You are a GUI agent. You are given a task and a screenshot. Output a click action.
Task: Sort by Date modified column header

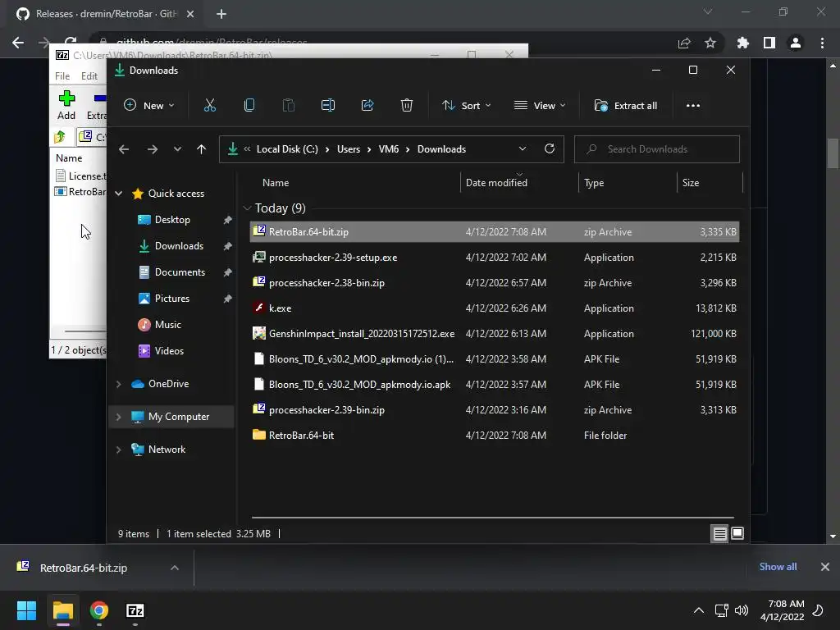(x=496, y=183)
